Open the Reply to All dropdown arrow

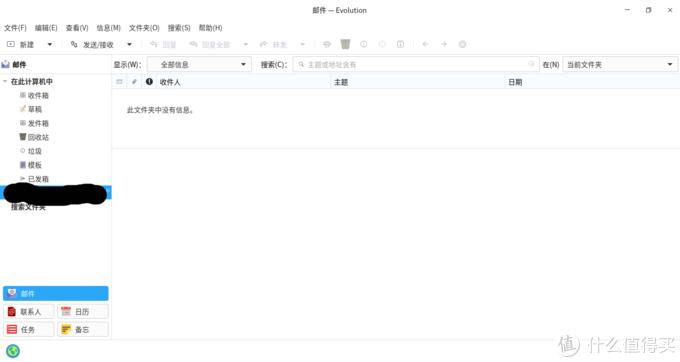click(245, 44)
